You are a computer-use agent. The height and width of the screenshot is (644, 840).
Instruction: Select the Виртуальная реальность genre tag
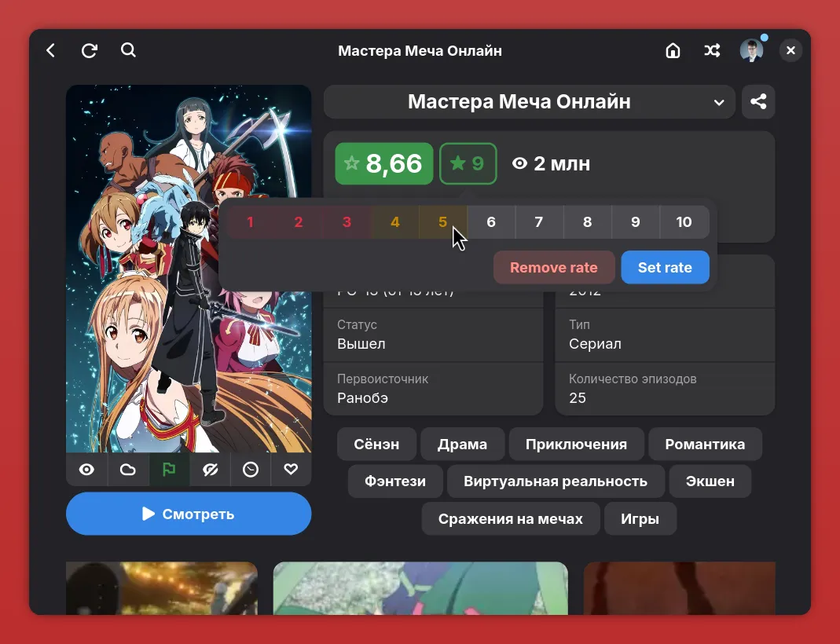pyautogui.click(x=556, y=481)
